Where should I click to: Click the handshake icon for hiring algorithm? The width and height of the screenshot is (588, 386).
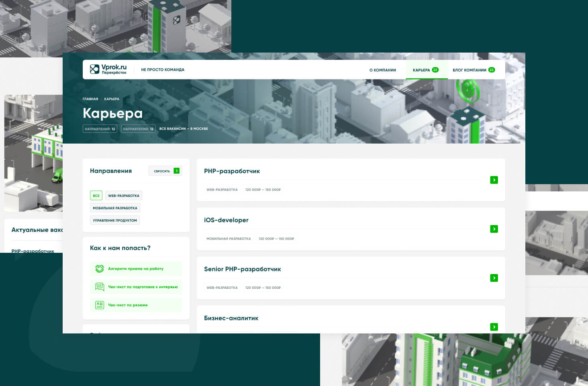coord(99,269)
